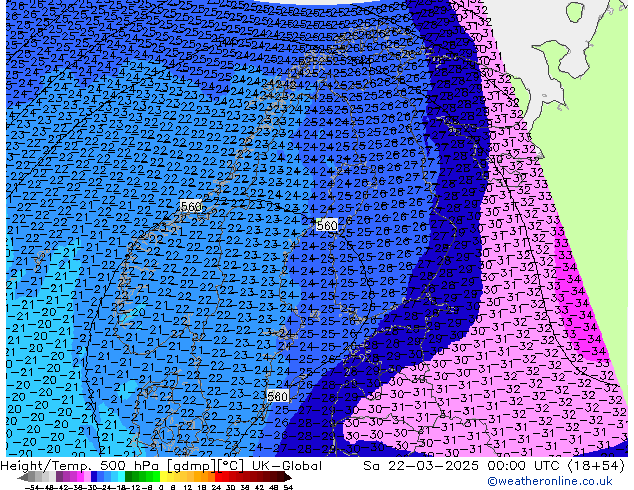Click the gray left arrow of color scale
The height and width of the screenshot is (490, 634).
click(23, 478)
